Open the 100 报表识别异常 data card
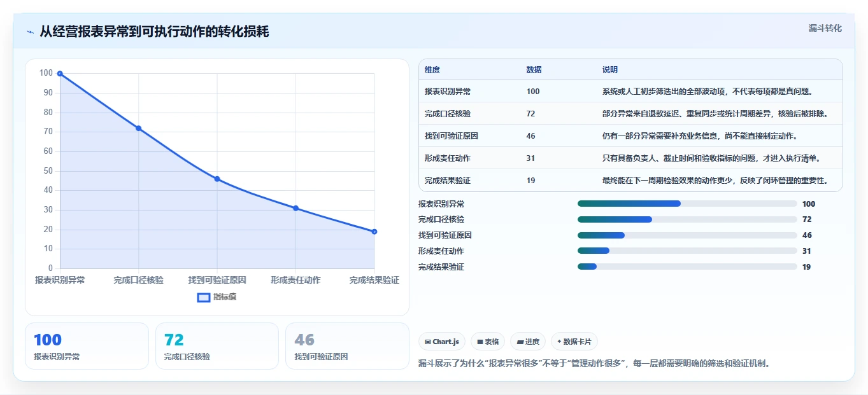 [87, 346]
